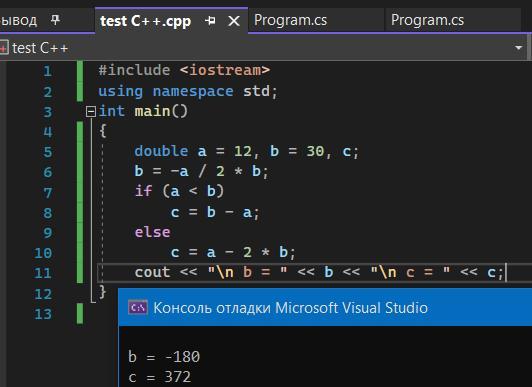Click the else keyword on line 9
532x387 pixels.
pyautogui.click(x=152, y=232)
